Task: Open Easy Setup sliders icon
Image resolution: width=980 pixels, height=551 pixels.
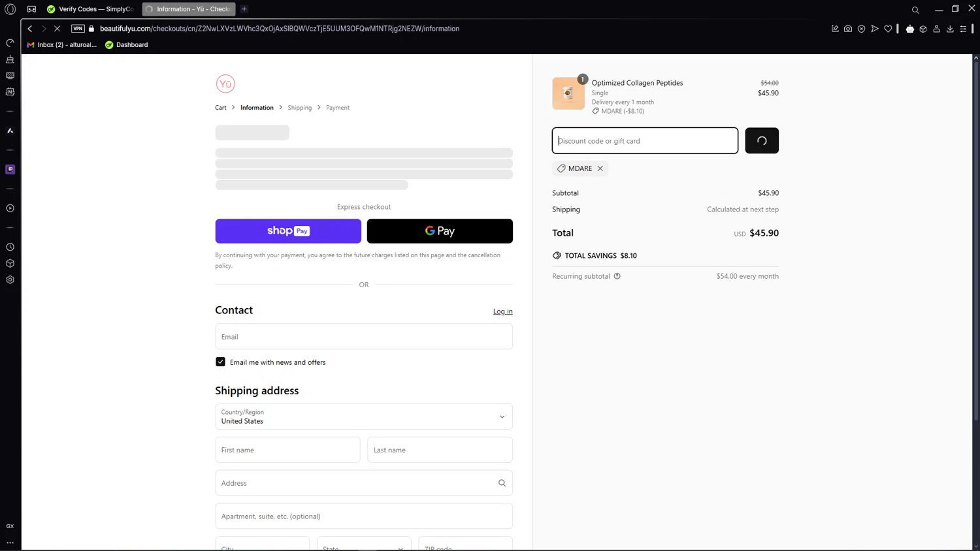Action: (963, 29)
